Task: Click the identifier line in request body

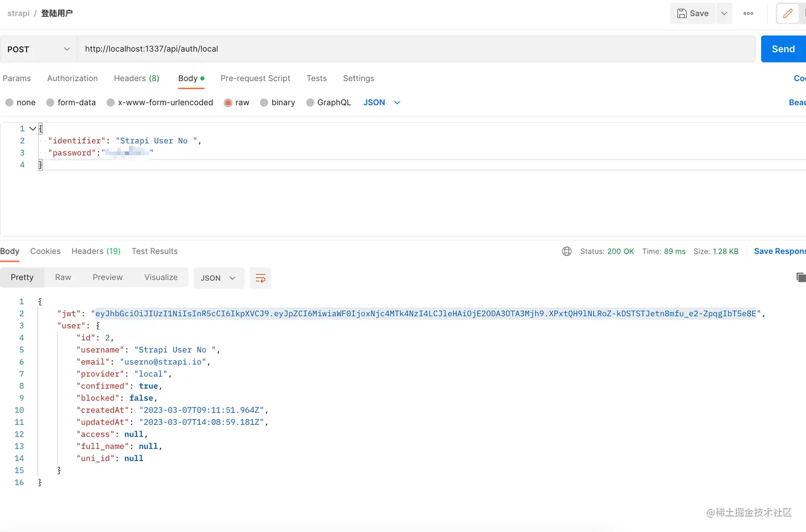Action: (125, 141)
